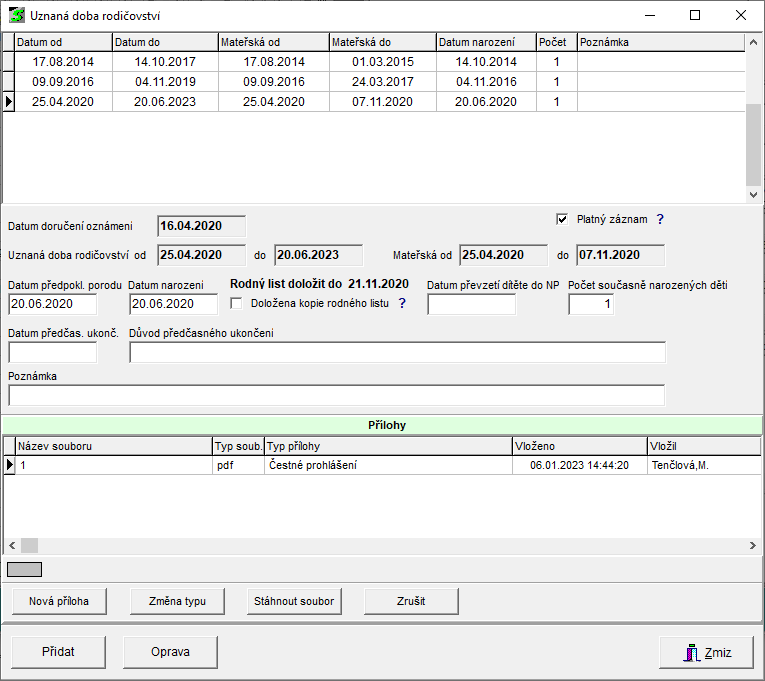Click the Typ přílohy column header
The width and height of the screenshot is (765, 681).
pos(387,445)
